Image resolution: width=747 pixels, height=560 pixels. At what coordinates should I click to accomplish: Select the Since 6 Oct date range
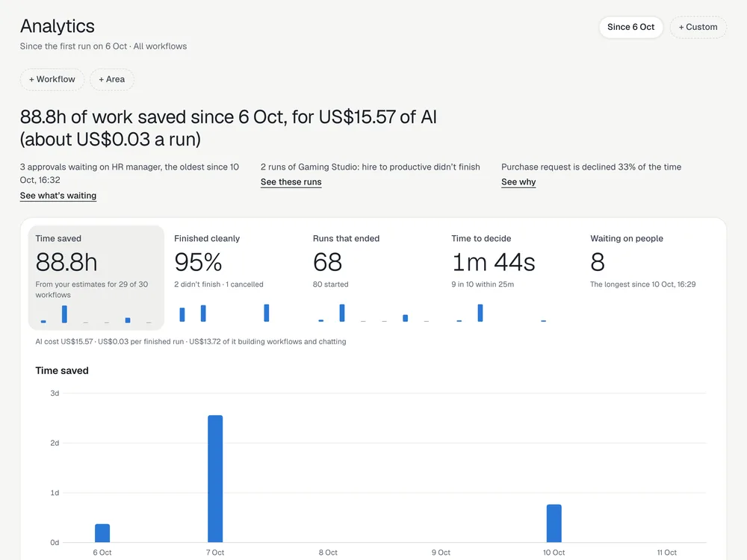(x=630, y=27)
